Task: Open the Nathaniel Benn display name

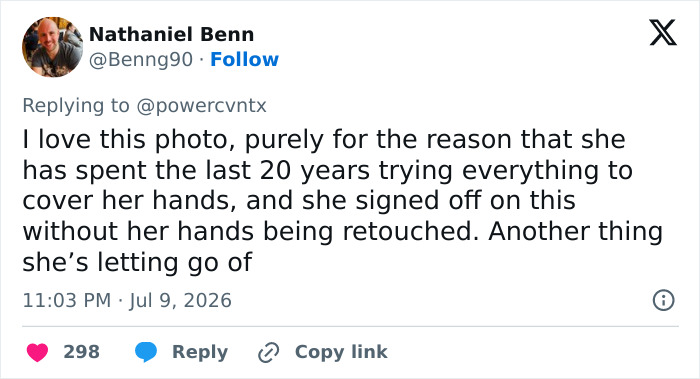Action: click(171, 34)
